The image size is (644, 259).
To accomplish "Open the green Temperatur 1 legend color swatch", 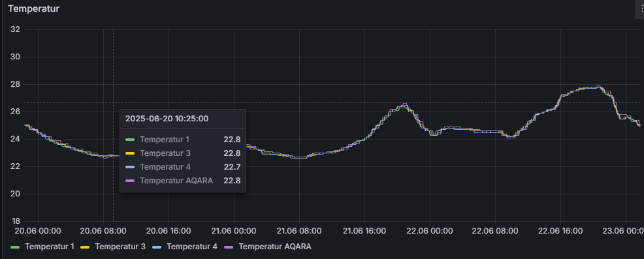I will point(15,247).
